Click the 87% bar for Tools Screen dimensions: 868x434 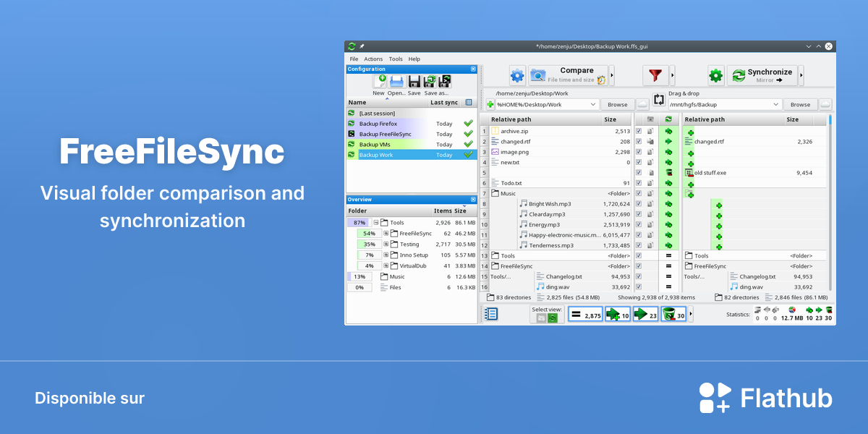358,223
